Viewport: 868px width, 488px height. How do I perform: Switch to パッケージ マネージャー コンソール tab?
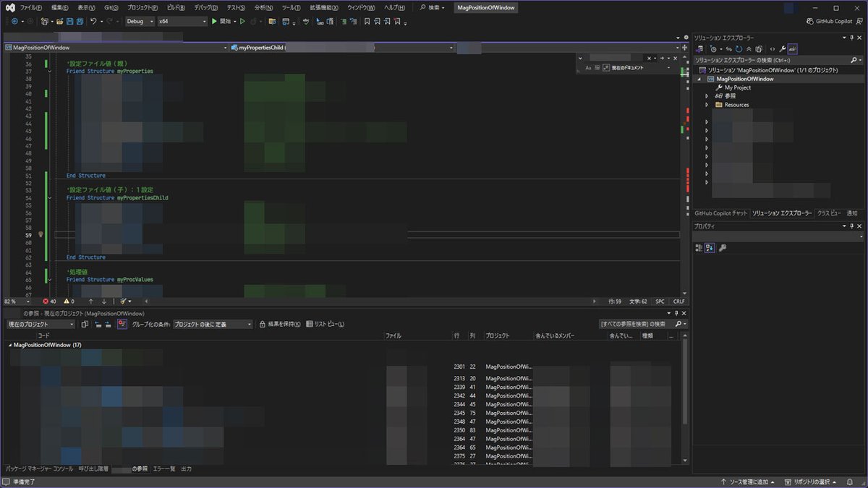click(39, 469)
